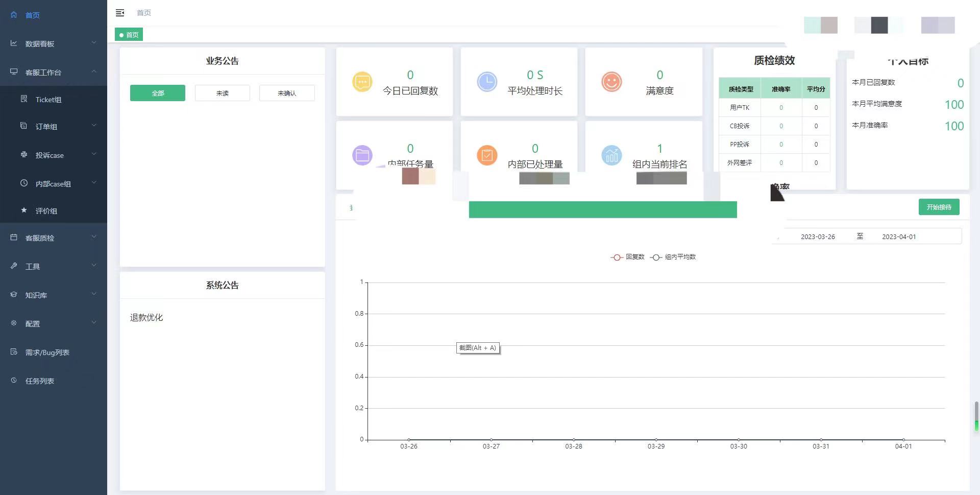Screen dimensions: 980x495
Task: Click the 知识库 stack icon
Action: tap(14, 295)
